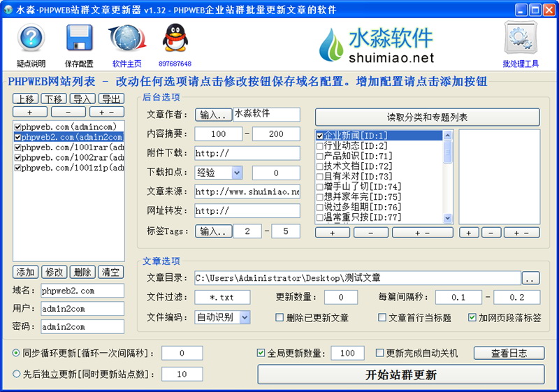Click 每篇间隔秒 field 0.1
559x392 pixels.
[x=458, y=297]
